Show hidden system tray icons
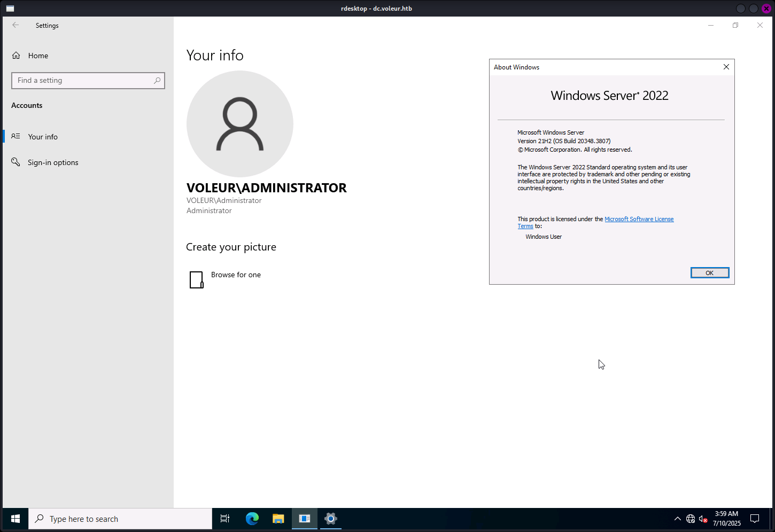Viewport: 775px width, 532px height. pos(678,519)
